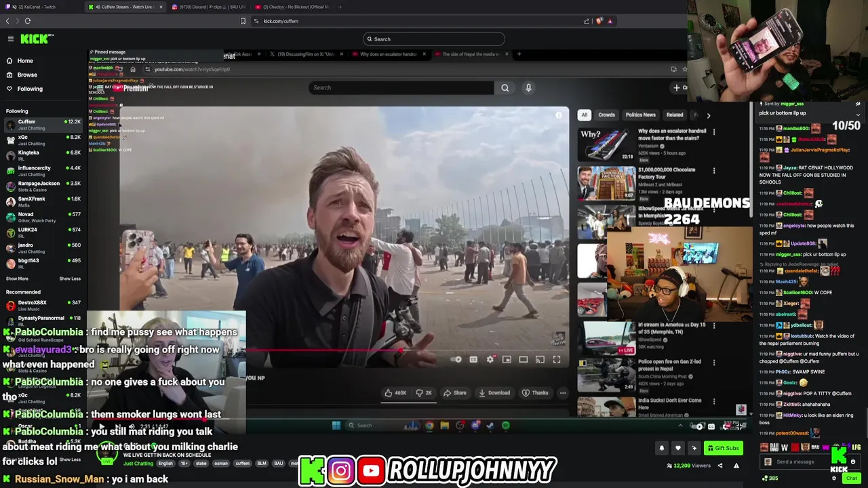The width and height of the screenshot is (868, 488).
Task: Open options for the escalator handrail video
Action: (x=713, y=132)
